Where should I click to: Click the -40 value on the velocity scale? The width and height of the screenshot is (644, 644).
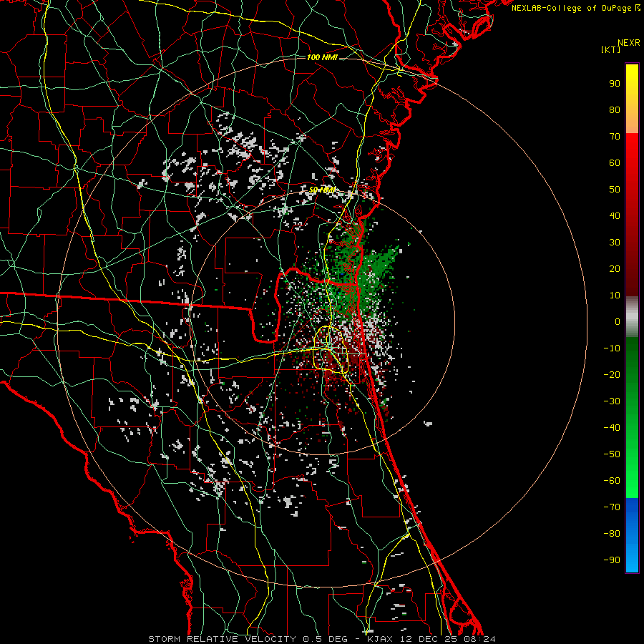pyautogui.click(x=612, y=428)
